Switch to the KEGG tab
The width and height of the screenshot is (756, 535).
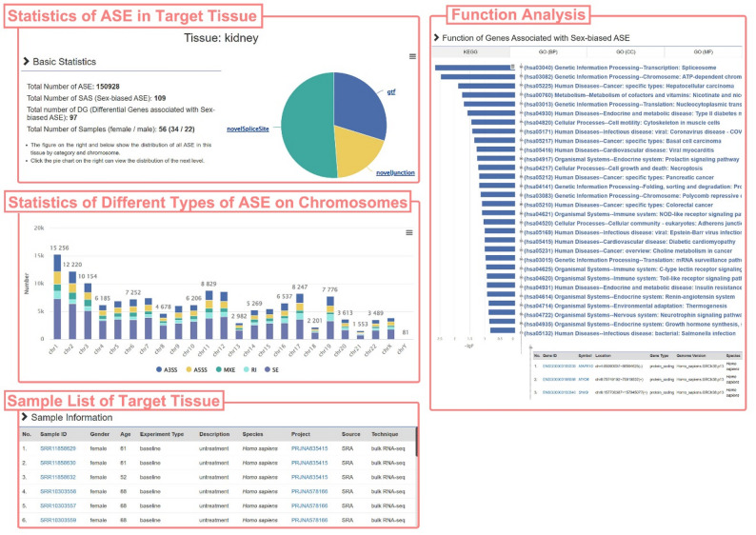coord(470,51)
